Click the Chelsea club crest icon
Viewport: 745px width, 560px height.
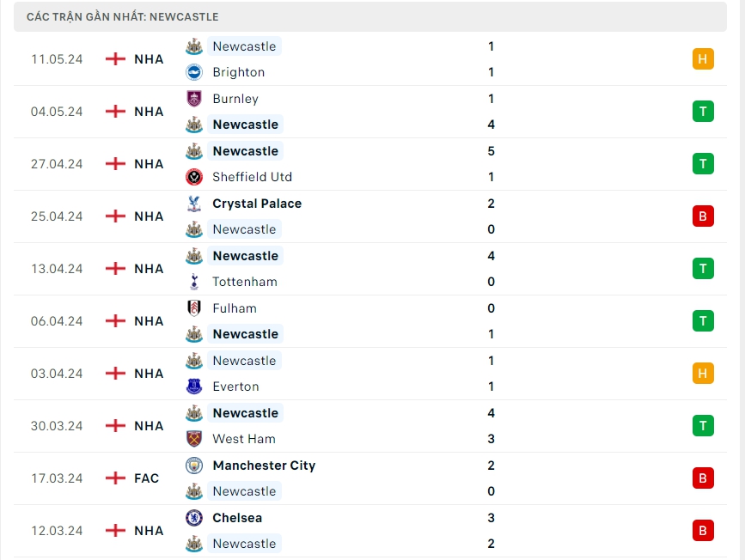[x=194, y=518]
